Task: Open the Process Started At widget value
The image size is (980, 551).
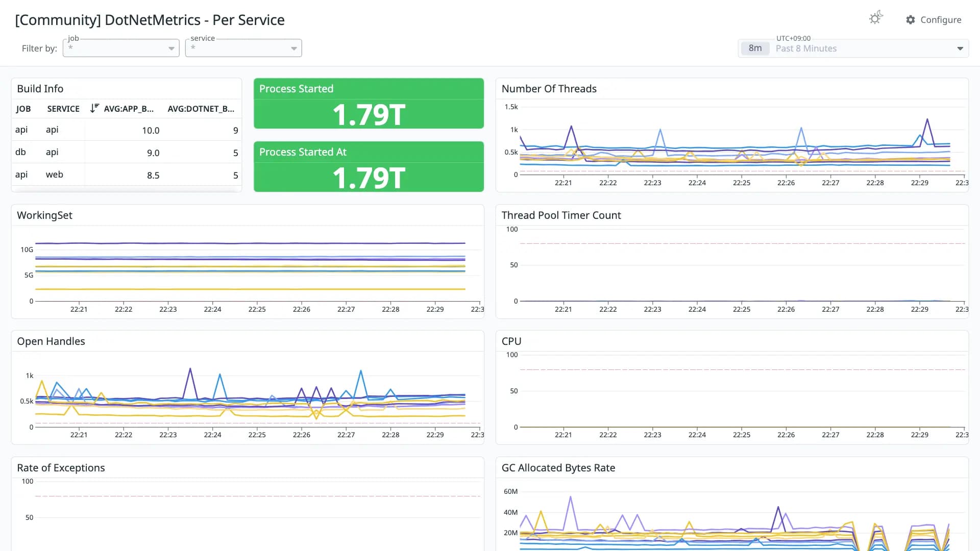Action: click(369, 178)
